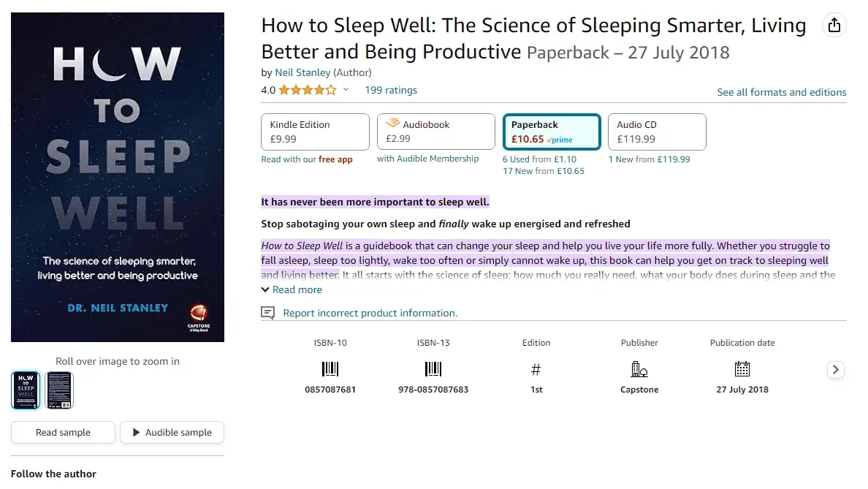Select the back cover thumbnail image
The width and height of the screenshot is (868, 489).
click(59, 390)
